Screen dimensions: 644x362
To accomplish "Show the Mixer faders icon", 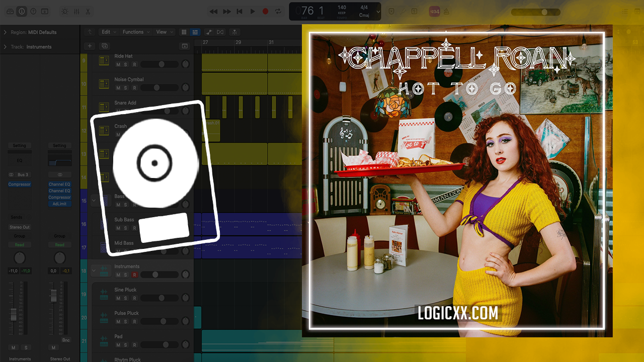I will click(x=76, y=11).
